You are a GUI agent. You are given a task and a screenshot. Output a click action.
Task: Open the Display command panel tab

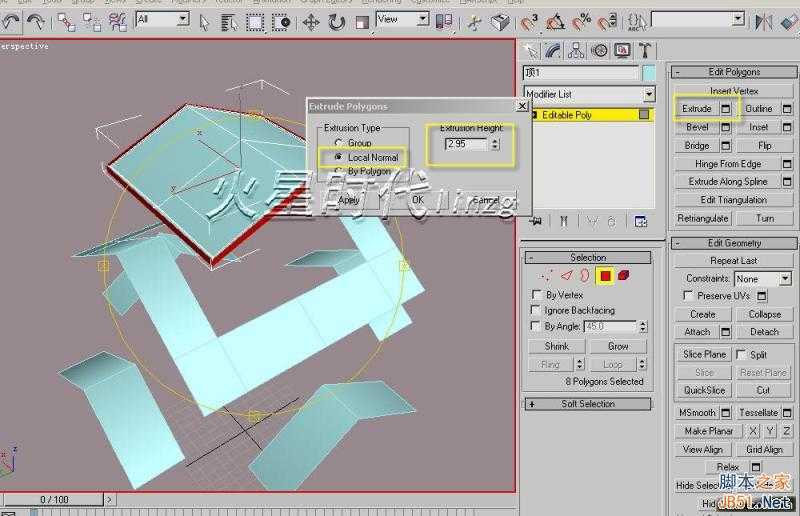pyautogui.click(x=622, y=51)
